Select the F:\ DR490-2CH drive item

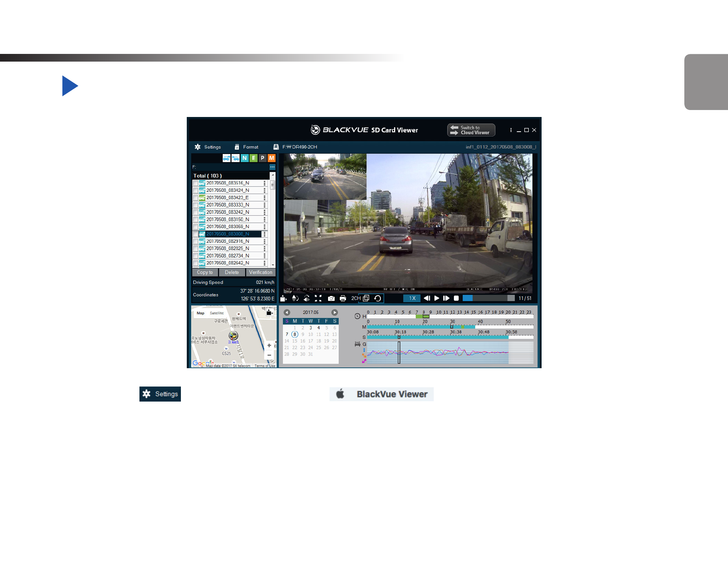pyautogui.click(x=295, y=147)
